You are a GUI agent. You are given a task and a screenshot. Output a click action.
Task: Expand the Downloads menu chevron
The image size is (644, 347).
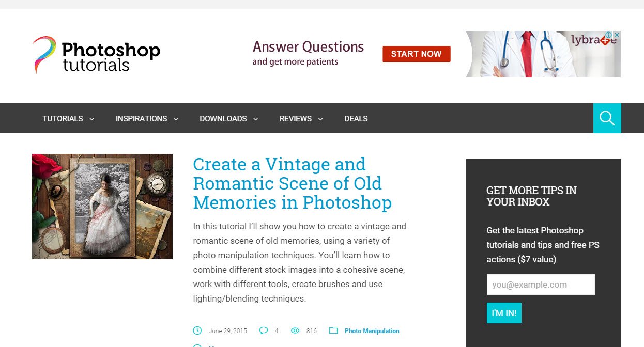(255, 119)
